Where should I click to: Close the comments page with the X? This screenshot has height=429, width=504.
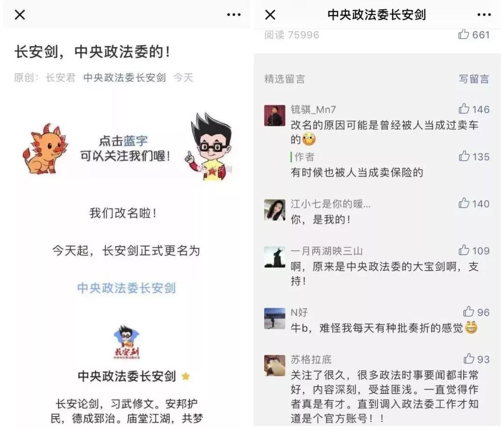pos(270,15)
